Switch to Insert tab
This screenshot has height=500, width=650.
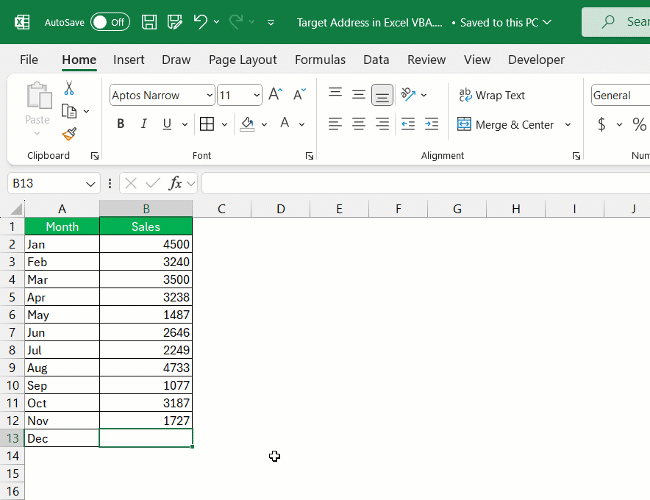pyautogui.click(x=129, y=60)
